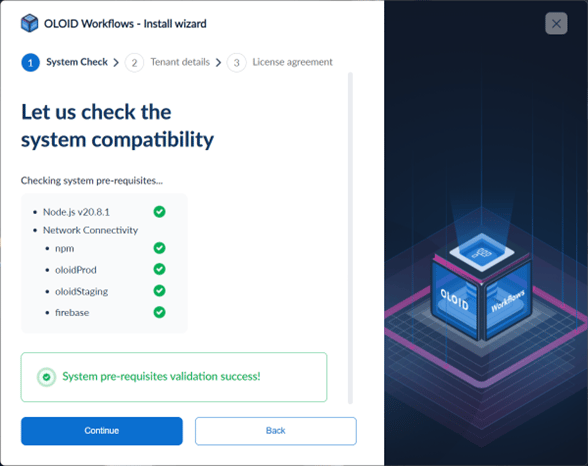Click Checking system pre-requisites text
Viewport: 588px width, 466px height.
92,181
